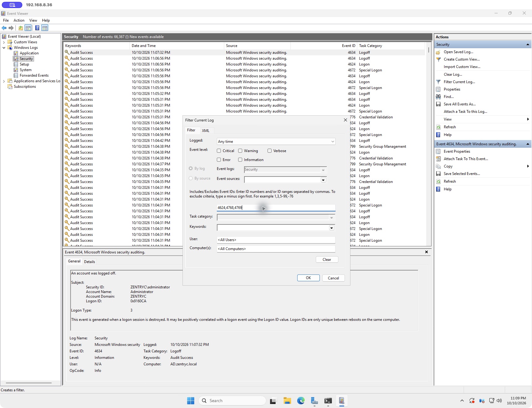Expand Applications and Services Logs node
The height and width of the screenshot is (408, 532).
[x=4, y=81]
